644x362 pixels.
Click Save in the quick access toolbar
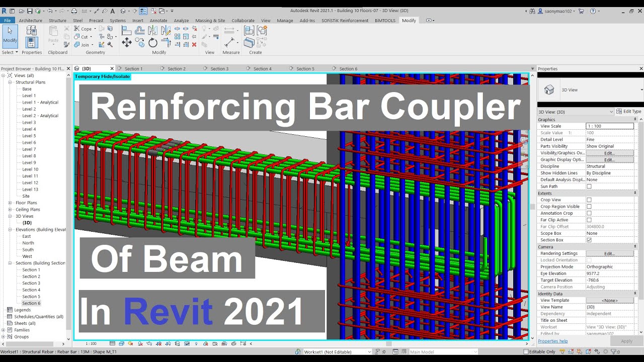coord(30,11)
